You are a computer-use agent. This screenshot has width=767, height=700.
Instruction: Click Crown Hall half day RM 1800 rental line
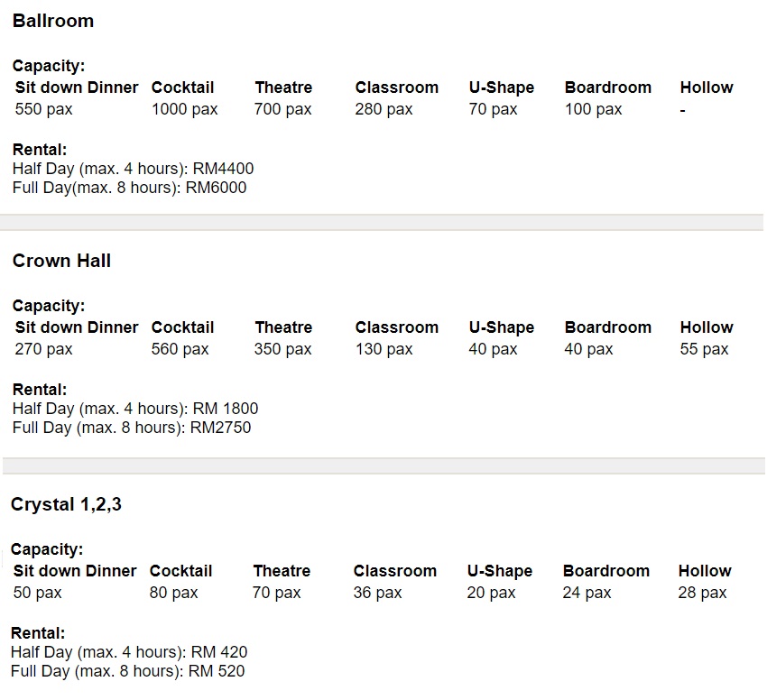tap(135, 409)
